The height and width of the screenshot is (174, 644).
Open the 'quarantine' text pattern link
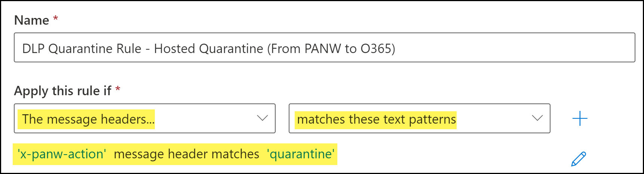click(x=301, y=154)
